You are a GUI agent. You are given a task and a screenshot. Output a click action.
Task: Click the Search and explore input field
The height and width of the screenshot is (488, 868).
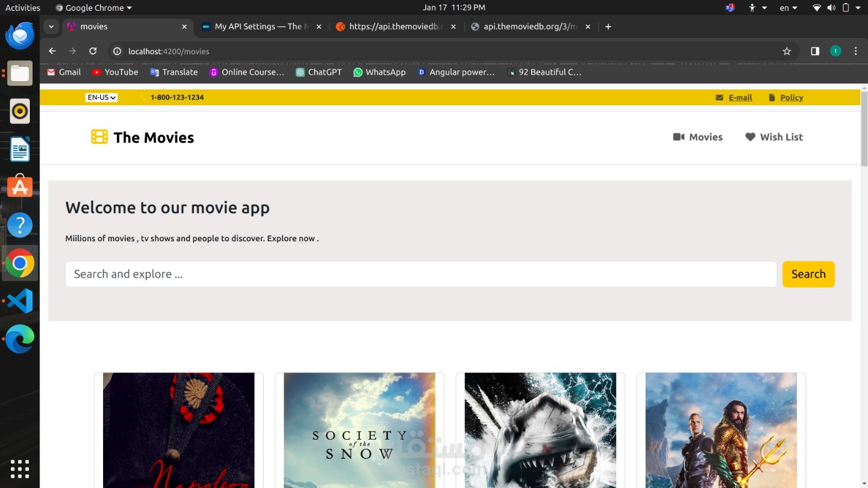coord(421,274)
